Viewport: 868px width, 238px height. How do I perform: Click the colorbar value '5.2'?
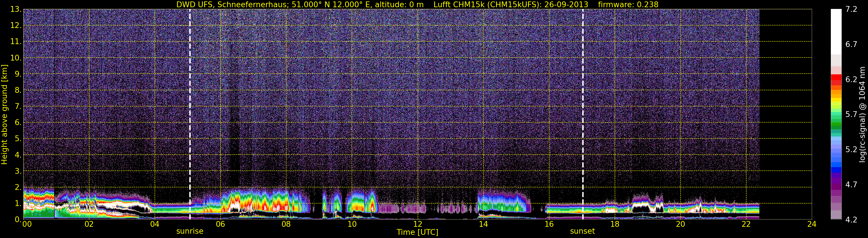[x=851, y=150]
